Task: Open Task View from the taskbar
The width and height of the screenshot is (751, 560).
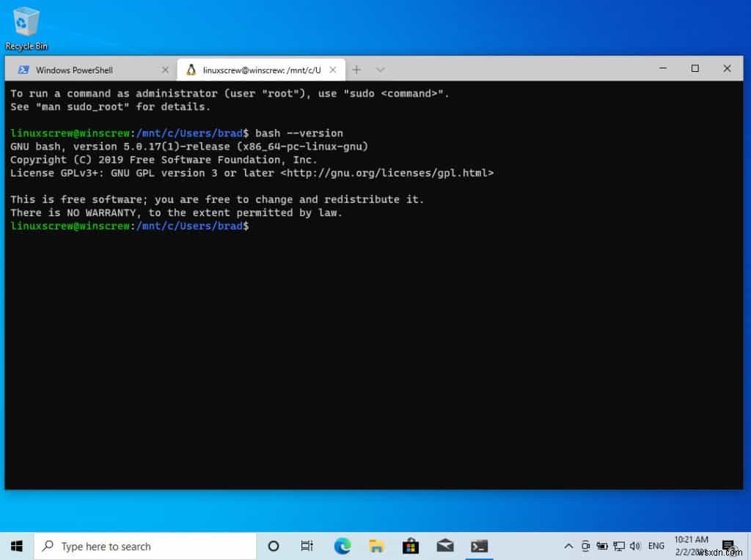Action: pyautogui.click(x=307, y=545)
